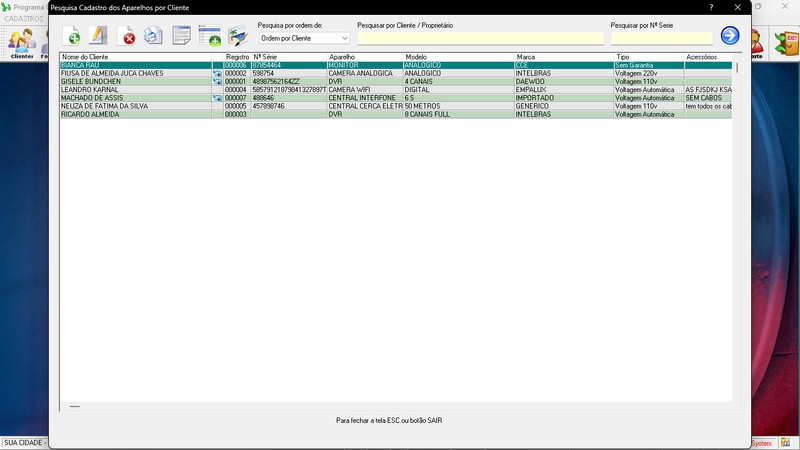Click the Pesquisar por Cliente / Proprietário field
Image resolution: width=800 pixels, height=450 pixels.
point(480,38)
